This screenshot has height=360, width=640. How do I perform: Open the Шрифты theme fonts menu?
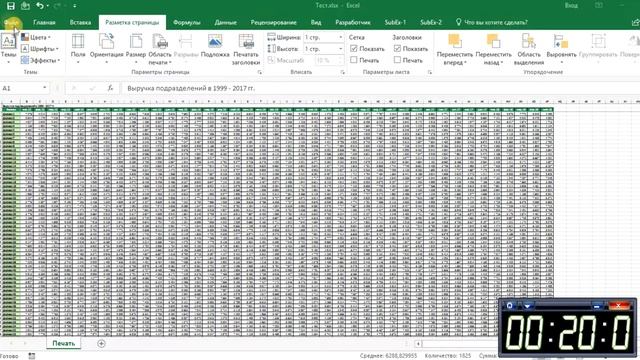[40, 49]
